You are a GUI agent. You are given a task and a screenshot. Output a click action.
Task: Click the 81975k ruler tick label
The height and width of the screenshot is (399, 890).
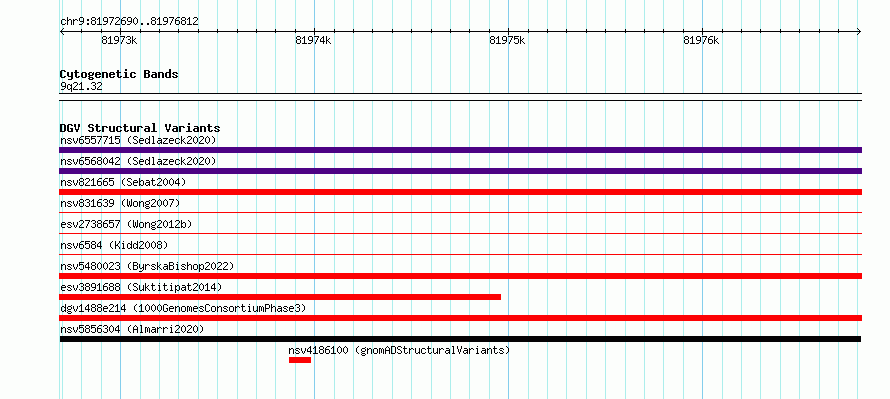click(x=507, y=40)
